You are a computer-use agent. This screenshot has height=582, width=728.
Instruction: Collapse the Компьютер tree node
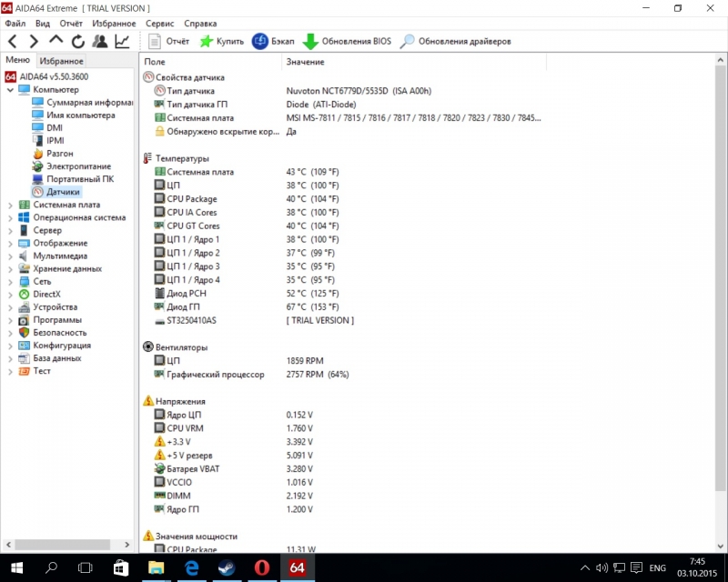[x=10, y=90]
